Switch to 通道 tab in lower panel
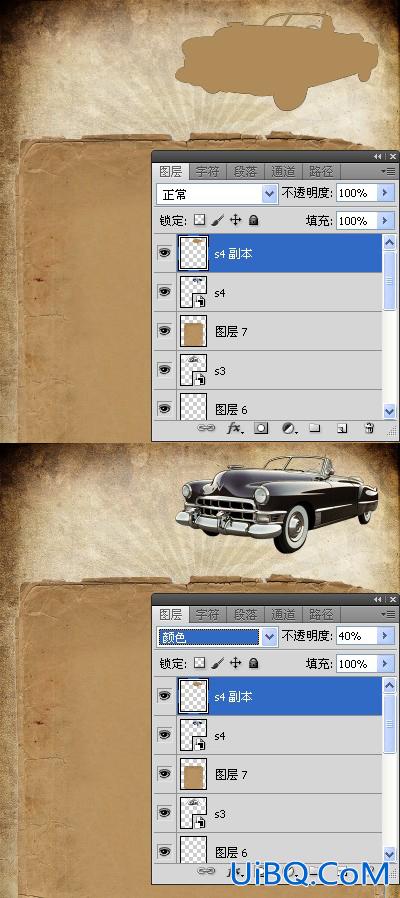Viewport: 400px width, 898px height. click(283, 615)
